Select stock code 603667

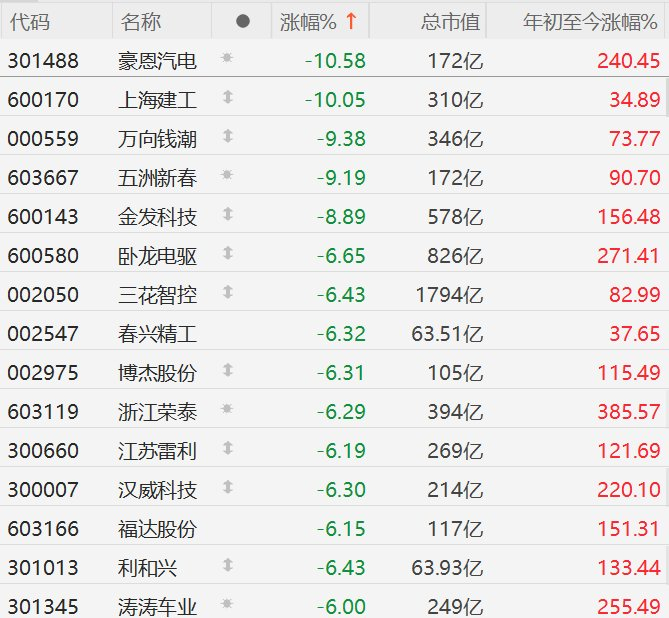[x=43, y=178]
